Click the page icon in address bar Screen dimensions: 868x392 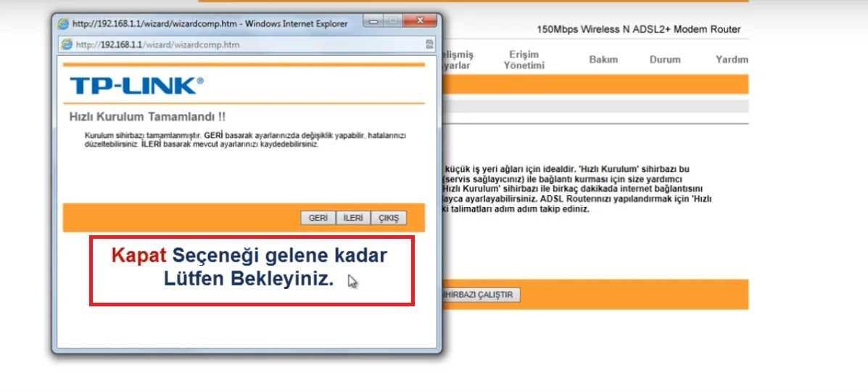(68, 45)
